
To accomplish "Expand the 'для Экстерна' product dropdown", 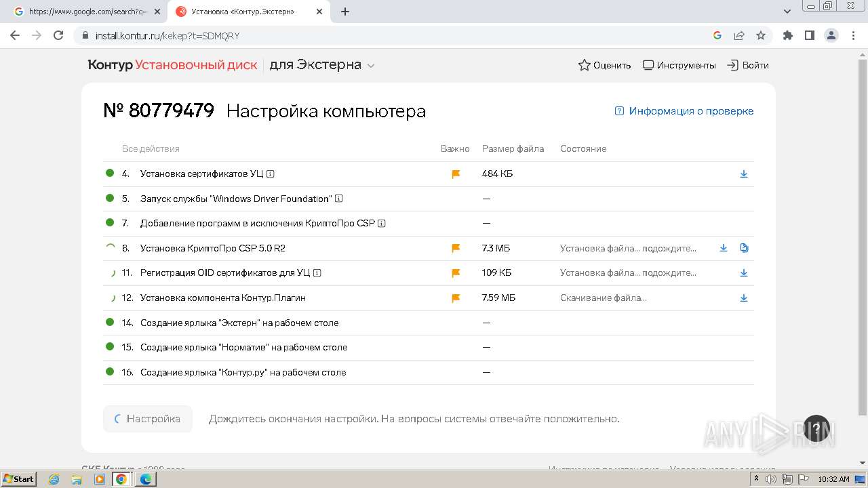I will tap(321, 65).
